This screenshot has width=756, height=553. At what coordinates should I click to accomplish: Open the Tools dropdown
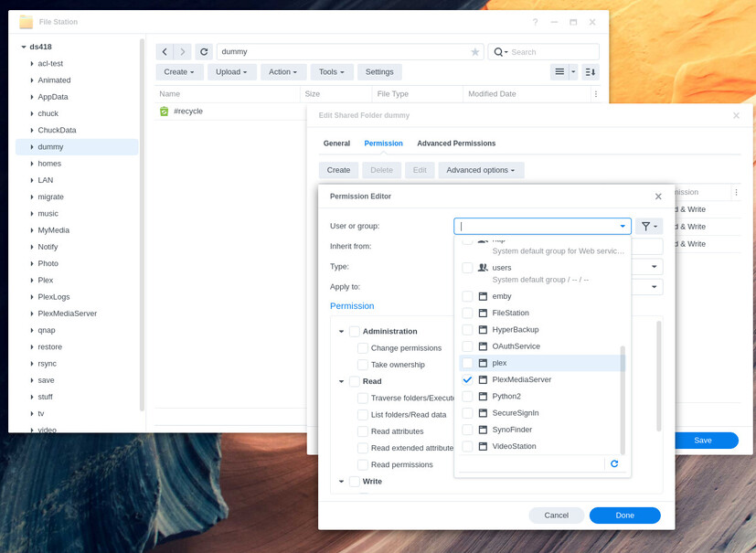pyautogui.click(x=332, y=72)
